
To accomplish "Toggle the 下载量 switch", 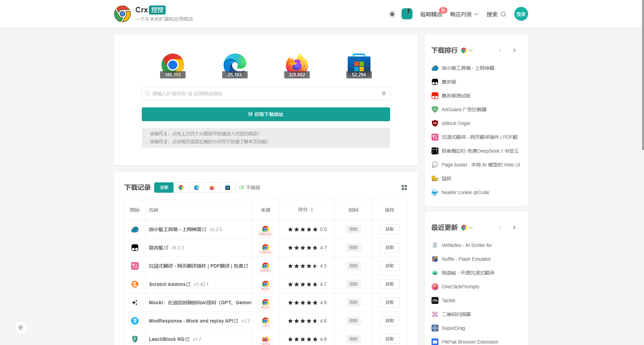I will pos(241,188).
